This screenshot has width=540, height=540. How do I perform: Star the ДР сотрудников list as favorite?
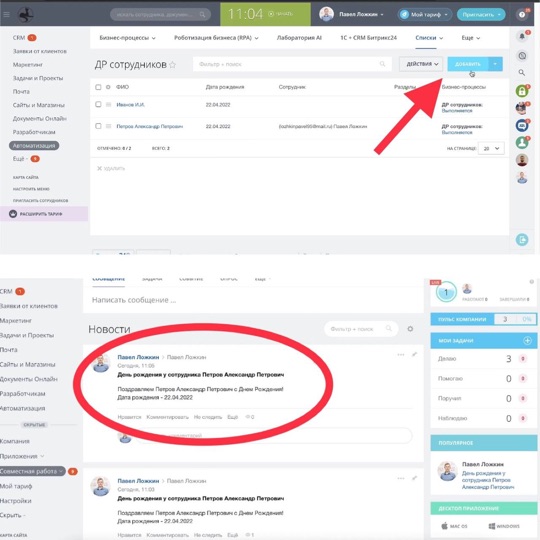173,64
